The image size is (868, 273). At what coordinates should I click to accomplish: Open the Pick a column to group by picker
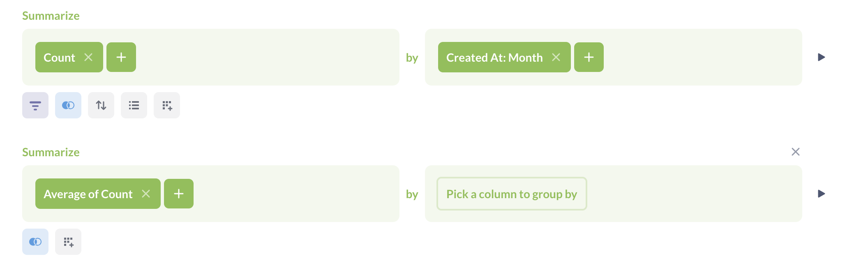tap(512, 194)
